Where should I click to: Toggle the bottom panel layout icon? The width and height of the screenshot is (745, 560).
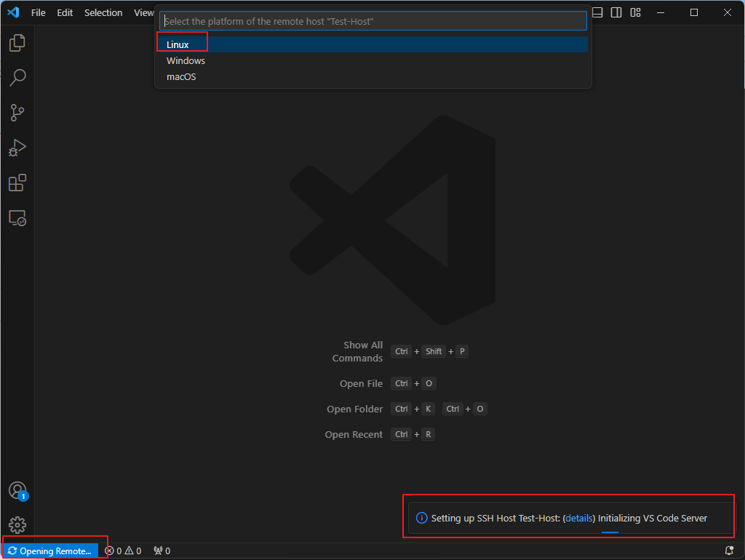pos(597,12)
